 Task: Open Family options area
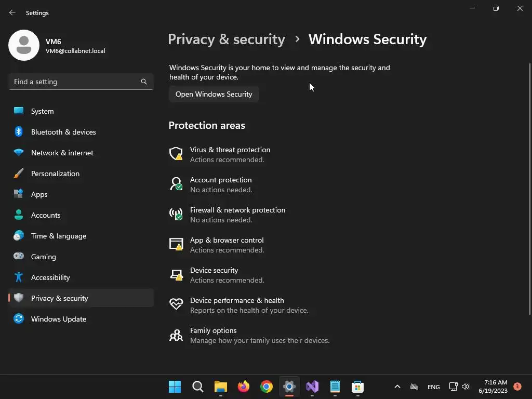coord(249,335)
